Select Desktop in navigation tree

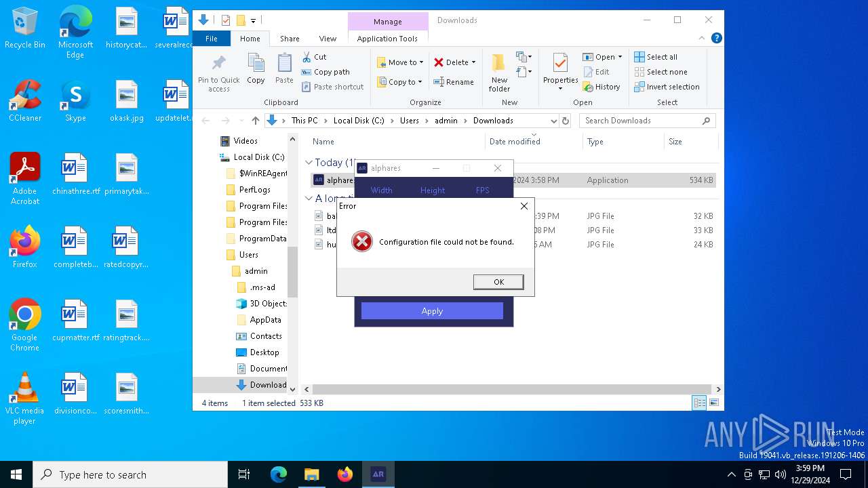tap(264, 352)
